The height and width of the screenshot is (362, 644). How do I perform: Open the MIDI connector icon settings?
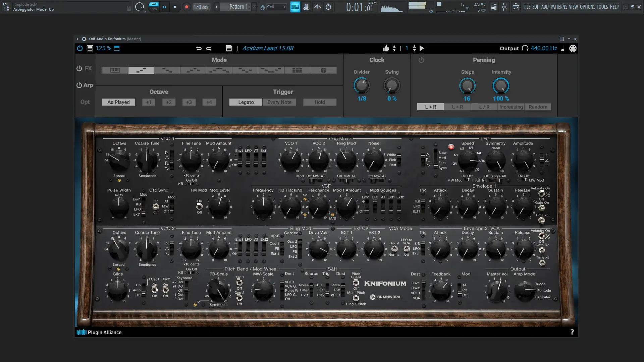[573, 48]
